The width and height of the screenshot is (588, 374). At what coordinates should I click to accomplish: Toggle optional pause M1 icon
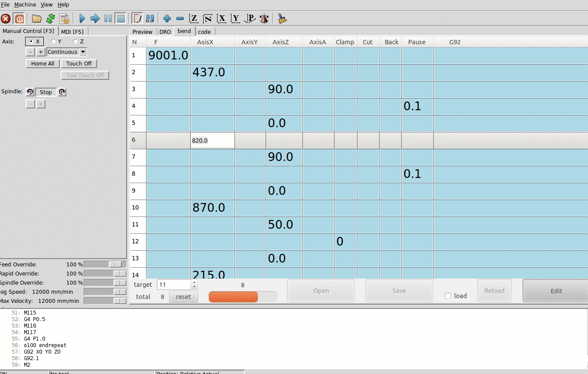pyautogui.click(x=150, y=19)
